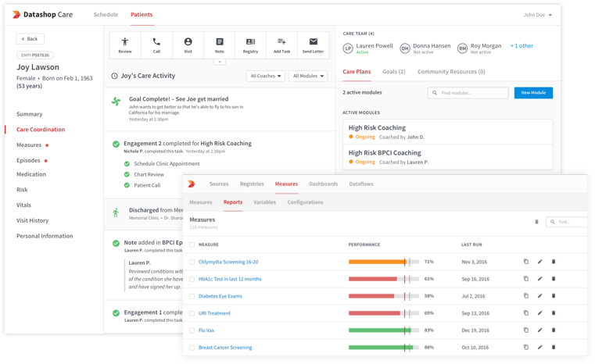Open the sidebar Measures item with the red dot
This screenshot has width=595, height=364.
[x=32, y=145]
